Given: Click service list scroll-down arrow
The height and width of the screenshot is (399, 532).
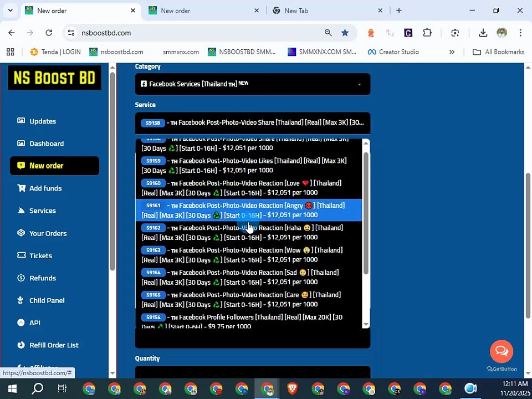Looking at the screenshot, I should 366,324.
